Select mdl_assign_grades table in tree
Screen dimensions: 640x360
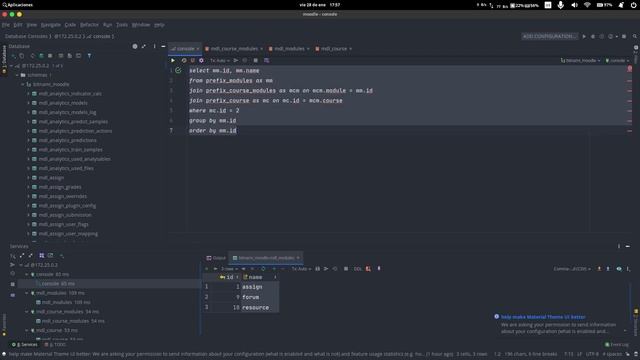point(60,187)
